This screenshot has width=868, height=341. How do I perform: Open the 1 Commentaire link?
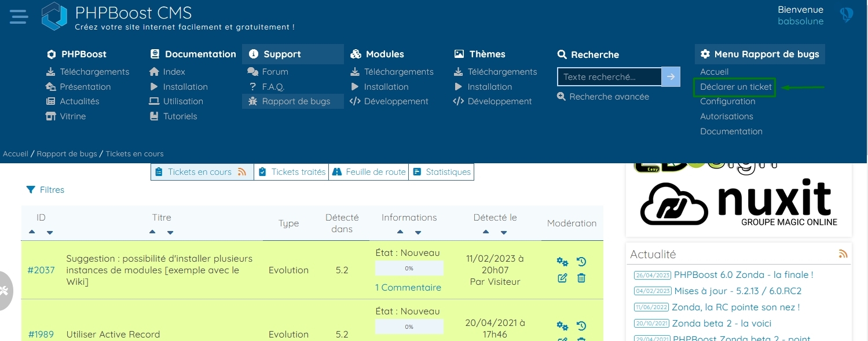click(x=408, y=288)
